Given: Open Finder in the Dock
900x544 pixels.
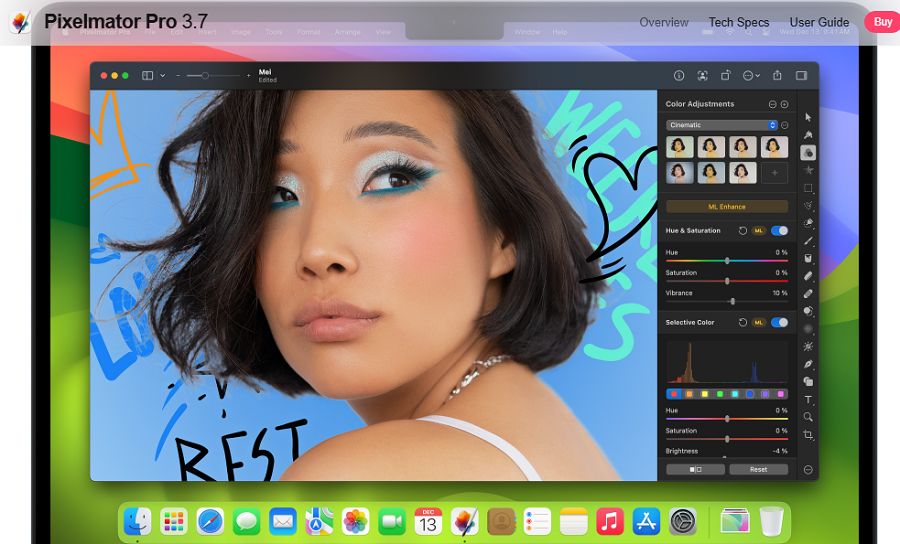Looking at the screenshot, I should click(137, 522).
